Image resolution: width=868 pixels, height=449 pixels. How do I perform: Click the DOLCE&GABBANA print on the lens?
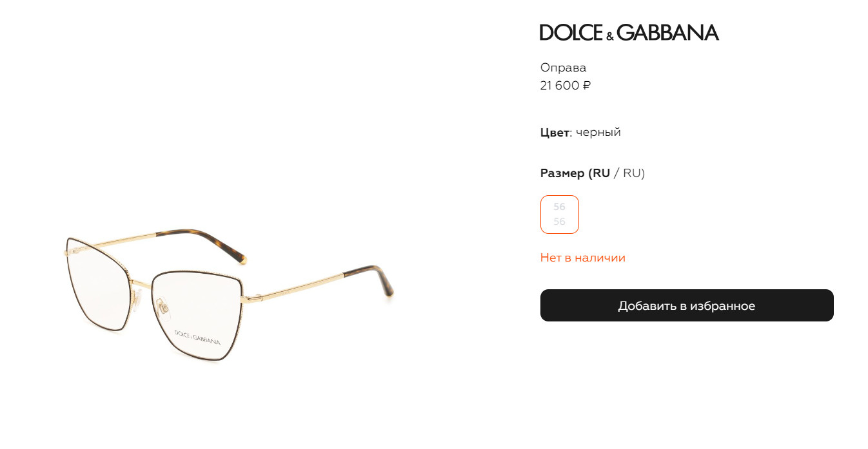coord(197,337)
